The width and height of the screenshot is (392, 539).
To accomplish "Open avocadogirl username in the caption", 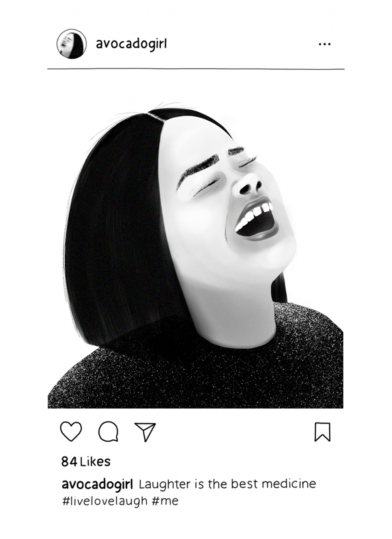I will coord(97,484).
